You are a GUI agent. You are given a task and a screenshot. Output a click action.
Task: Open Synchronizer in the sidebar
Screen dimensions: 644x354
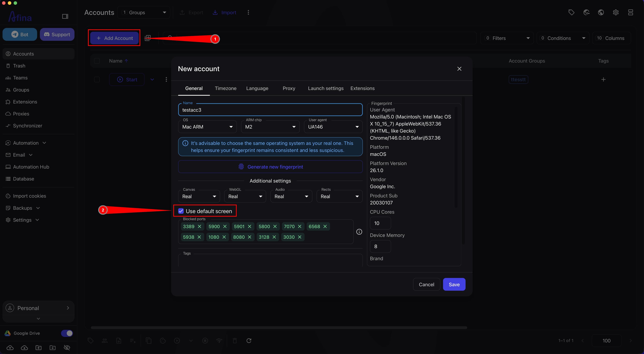(x=39, y=126)
